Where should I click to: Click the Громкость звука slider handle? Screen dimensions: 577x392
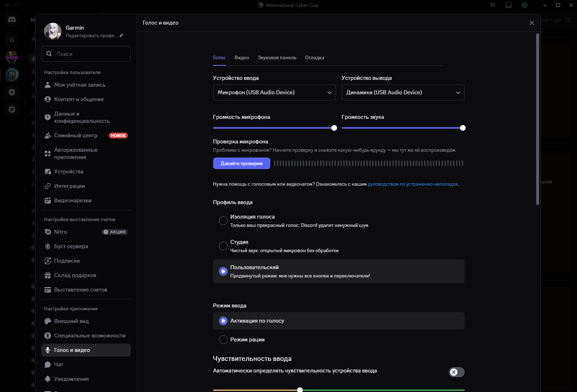(463, 128)
